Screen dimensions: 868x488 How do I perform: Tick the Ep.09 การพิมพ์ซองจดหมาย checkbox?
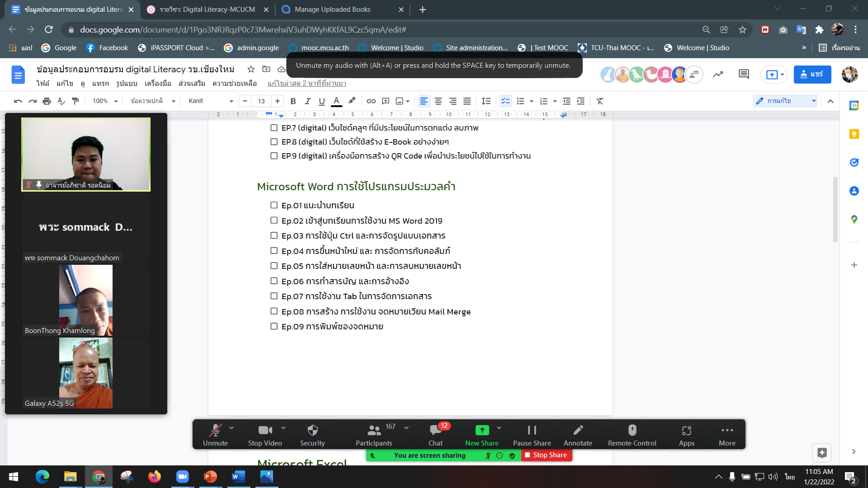click(x=274, y=326)
